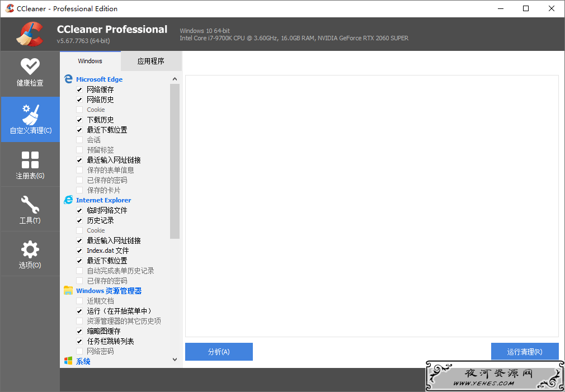The width and height of the screenshot is (565, 392).
Task: Enable the 近期文档 checkbox
Action: [79, 301]
